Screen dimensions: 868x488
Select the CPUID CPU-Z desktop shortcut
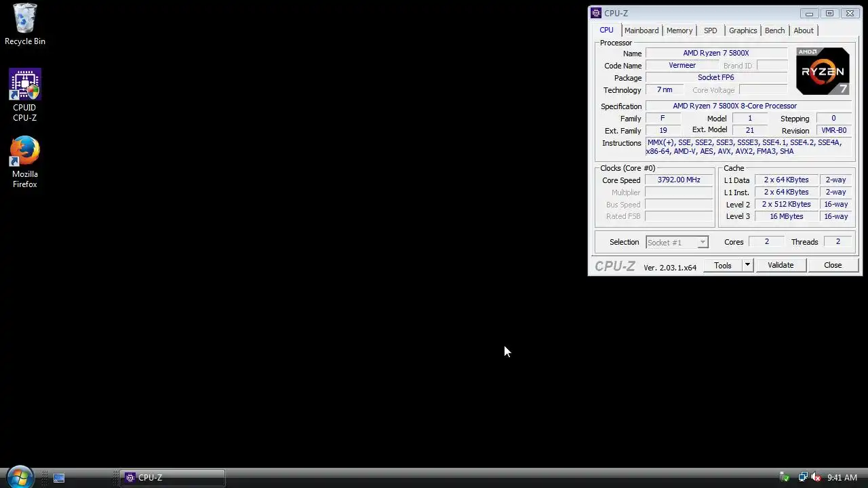click(x=25, y=95)
